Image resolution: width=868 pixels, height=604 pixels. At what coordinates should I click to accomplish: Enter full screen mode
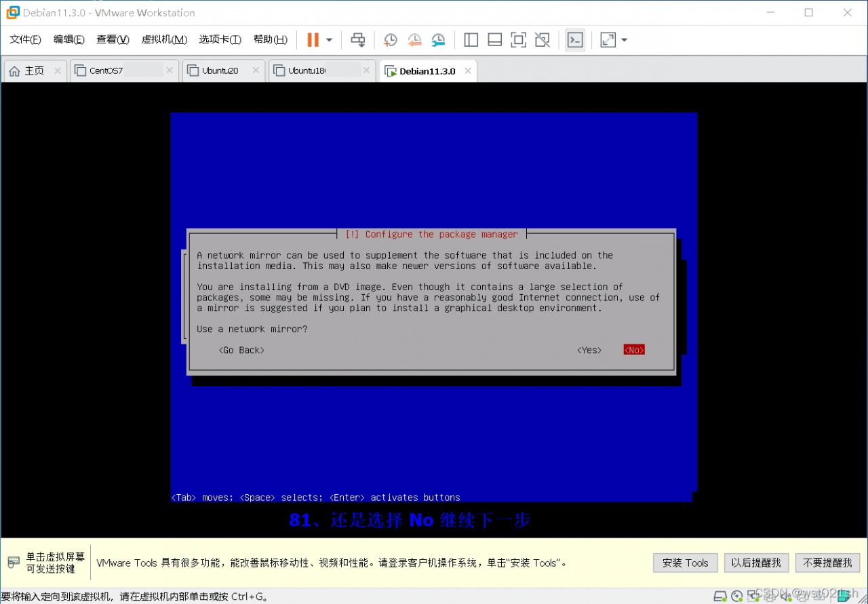coord(518,40)
